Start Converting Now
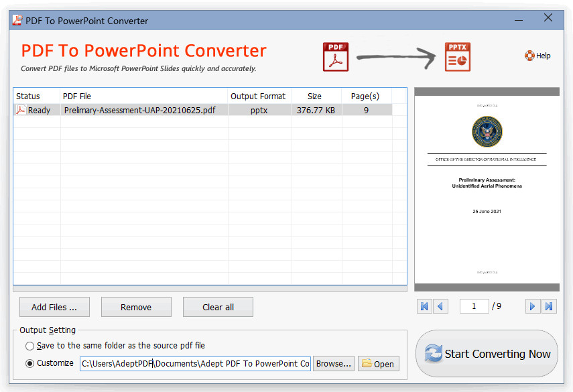Screen dimensions: 573x392 (x=487, y=354)
